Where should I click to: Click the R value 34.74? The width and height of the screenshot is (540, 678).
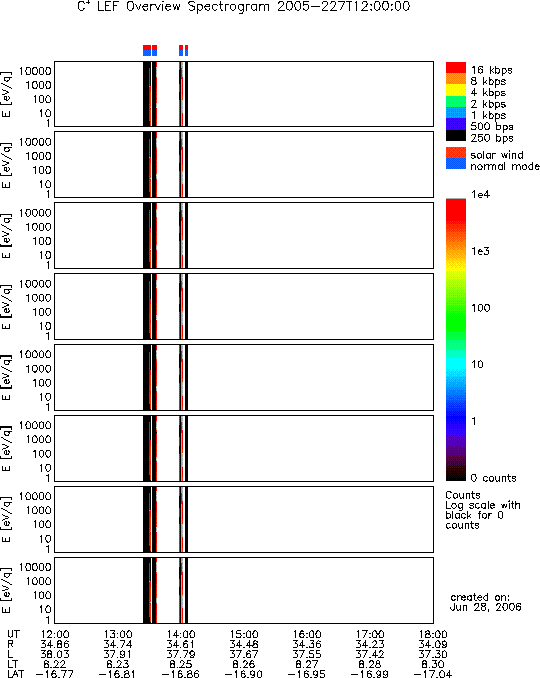118,644
